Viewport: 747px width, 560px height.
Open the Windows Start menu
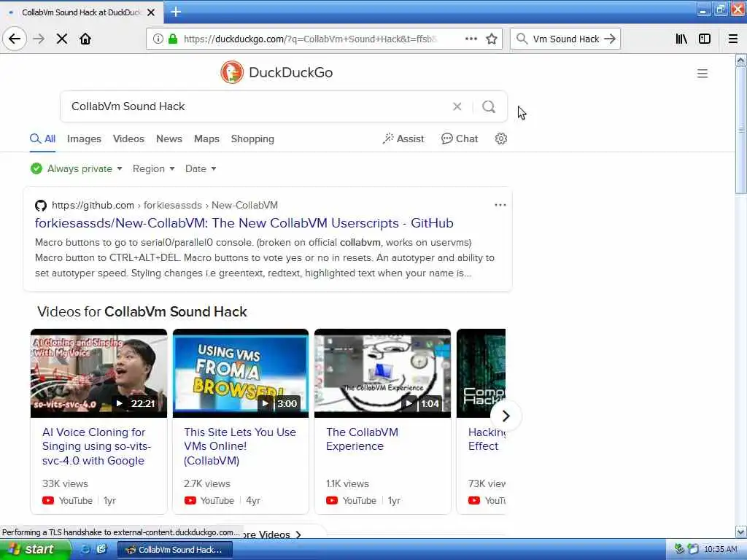(35, 549)
